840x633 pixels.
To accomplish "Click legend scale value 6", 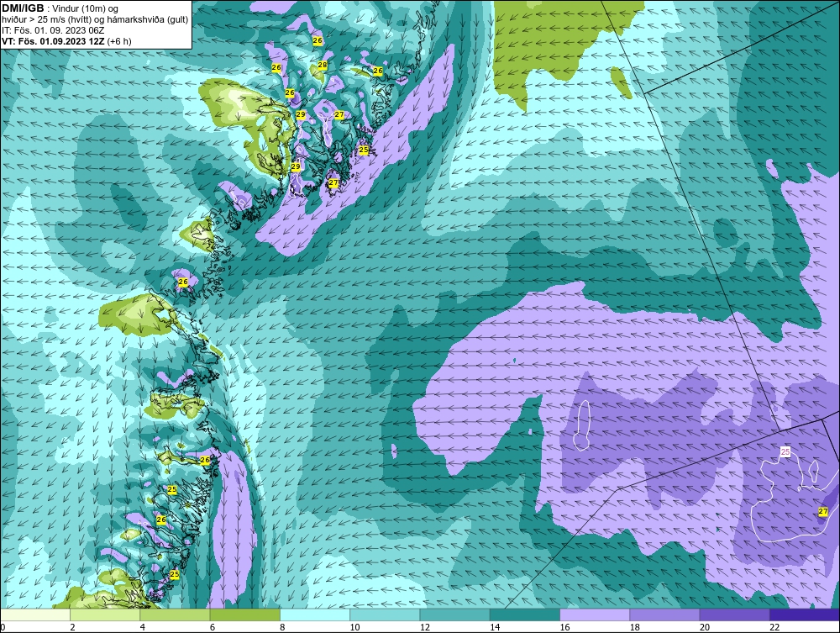I will coord(213,628).
